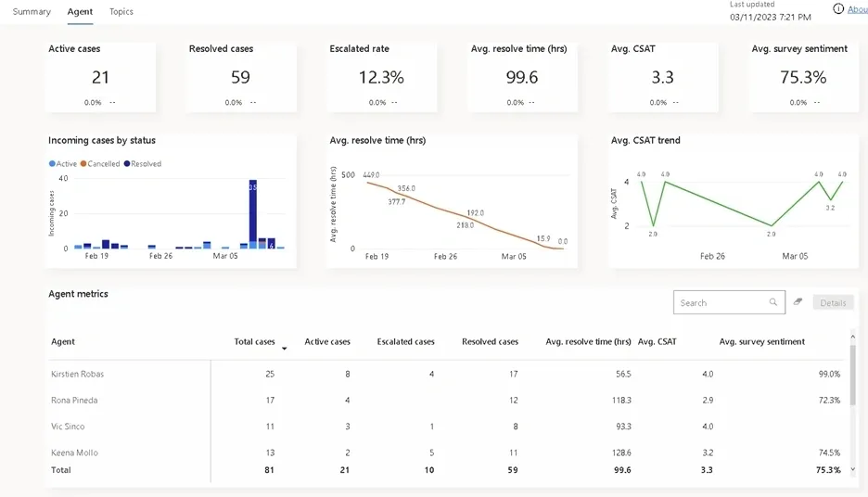Click the Details button
This screenshot has width=868, height=497.
[x=833, y=302]
